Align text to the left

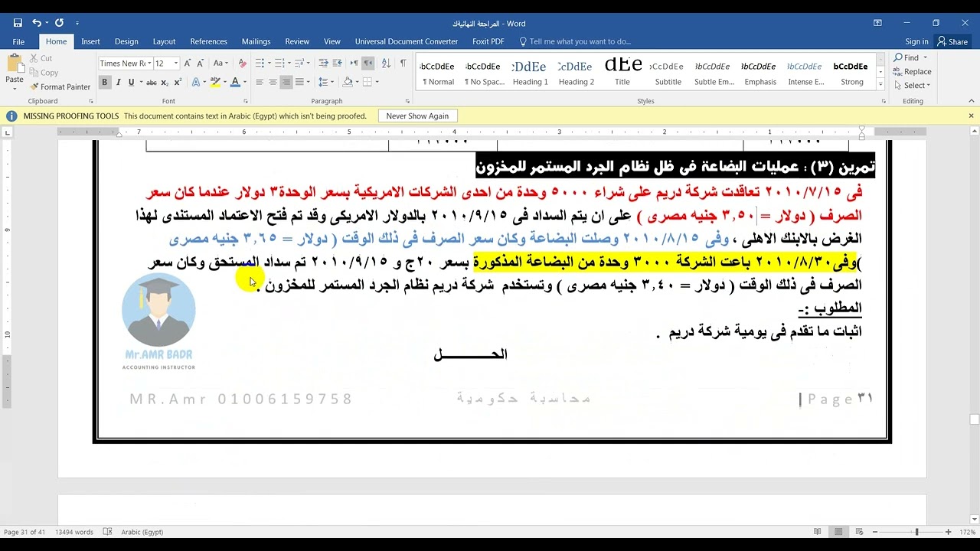(260, 82)
